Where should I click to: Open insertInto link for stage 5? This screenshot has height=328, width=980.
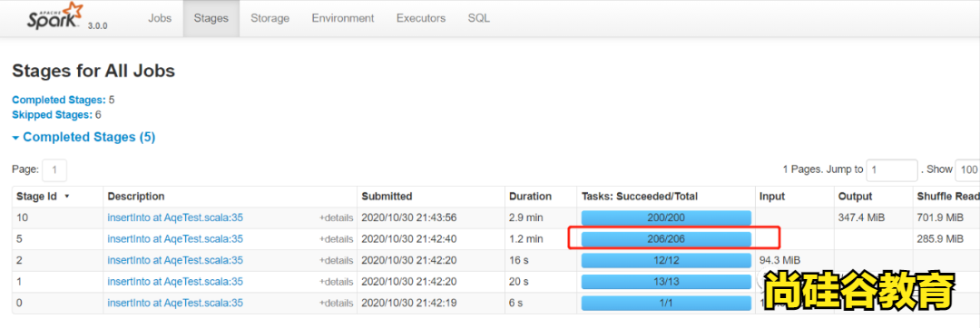pyautogui.click(x=175, y=239)
